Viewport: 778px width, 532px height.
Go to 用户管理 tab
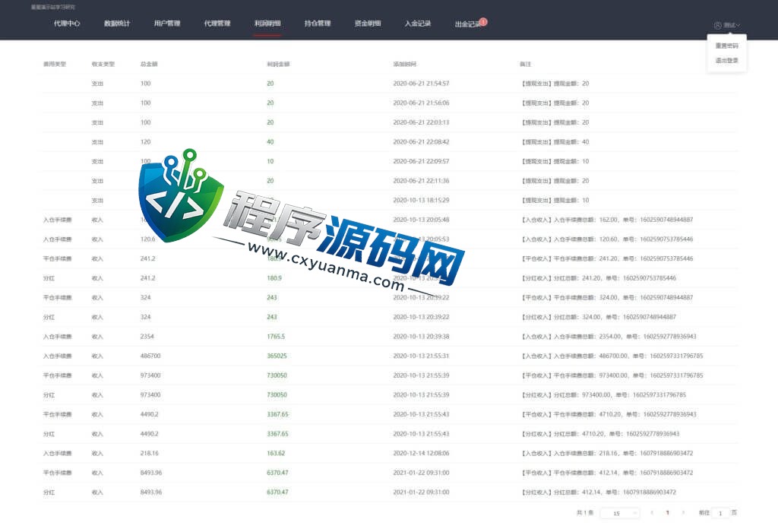click(166, 24)
